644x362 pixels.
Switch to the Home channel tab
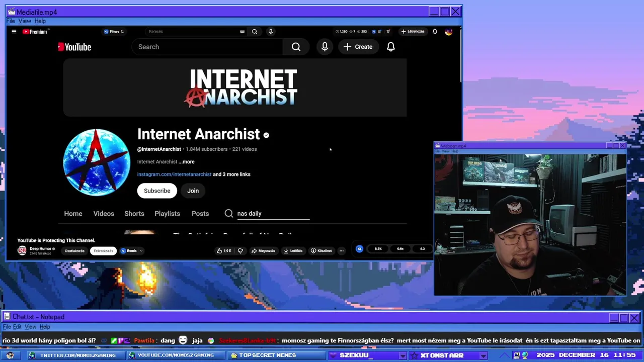tap(73, 214)
